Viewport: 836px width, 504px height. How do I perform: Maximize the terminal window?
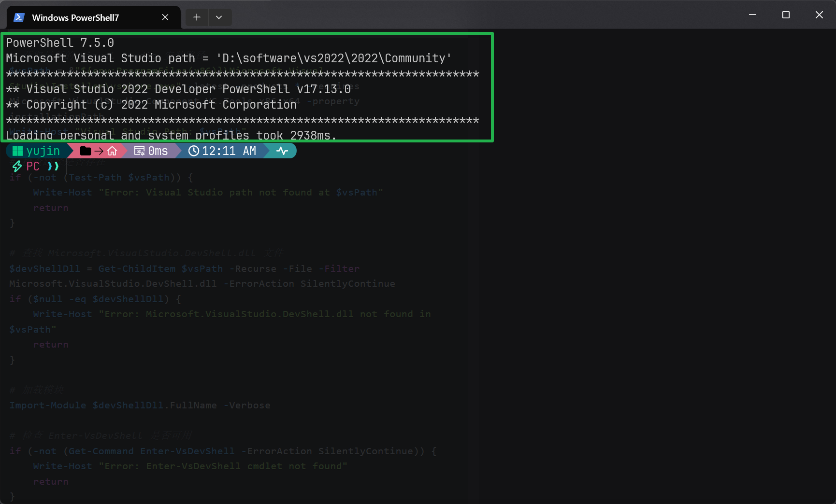[786, 15]
